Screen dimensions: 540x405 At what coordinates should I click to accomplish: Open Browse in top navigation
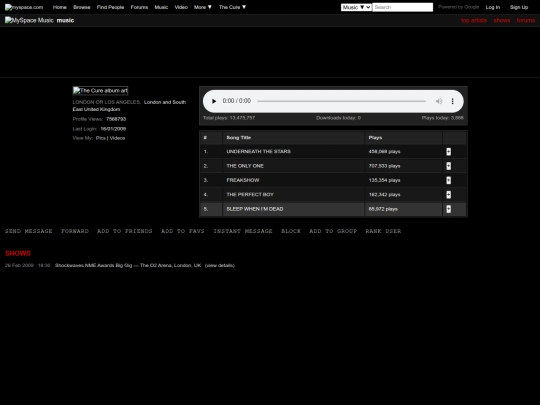(82, 7)
